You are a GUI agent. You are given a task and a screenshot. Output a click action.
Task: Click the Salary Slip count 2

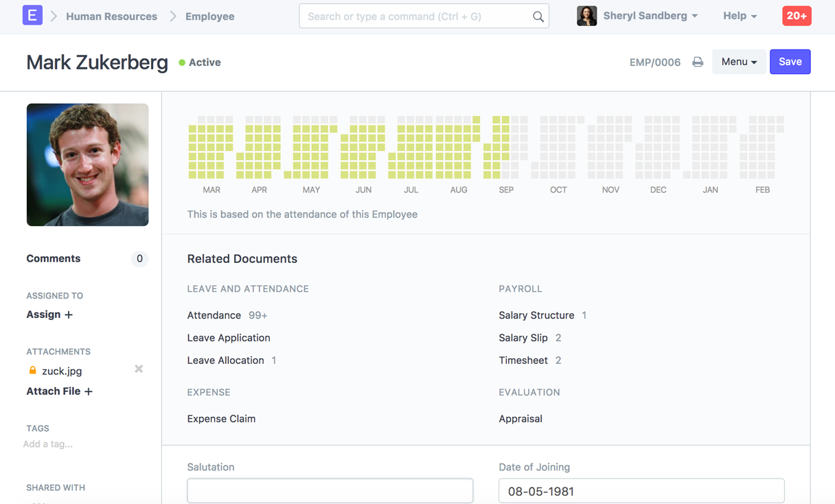[558, 338]
